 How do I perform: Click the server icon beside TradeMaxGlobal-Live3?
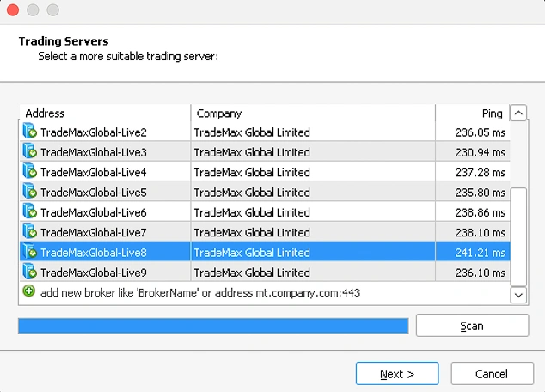tap(29, 151)
